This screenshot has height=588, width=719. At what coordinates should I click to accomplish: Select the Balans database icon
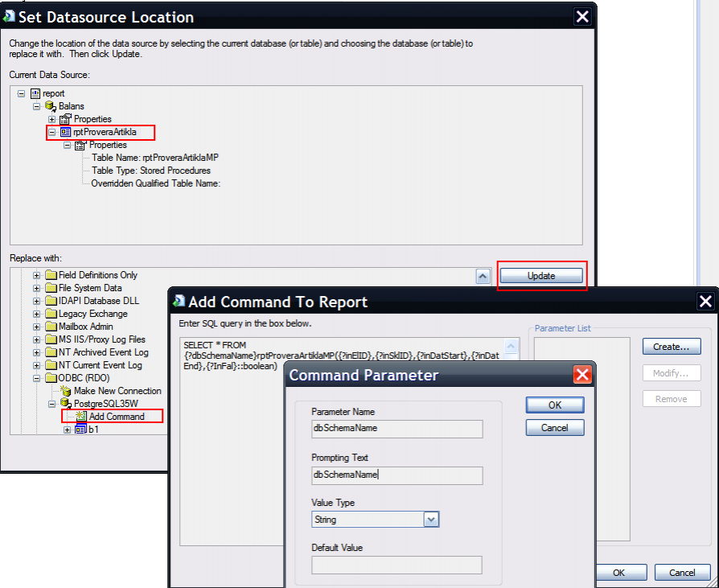click(x=51, y=106)
